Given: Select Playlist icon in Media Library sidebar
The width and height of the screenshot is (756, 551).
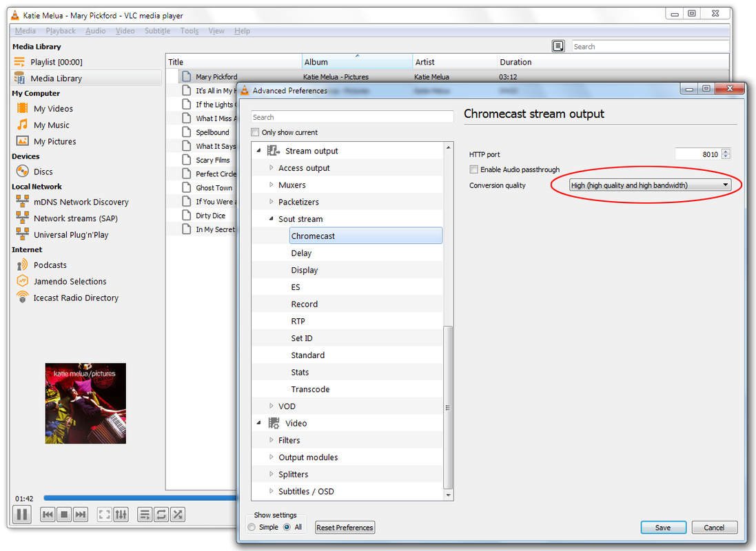Looking at the screenshot, I should point(19,62).
